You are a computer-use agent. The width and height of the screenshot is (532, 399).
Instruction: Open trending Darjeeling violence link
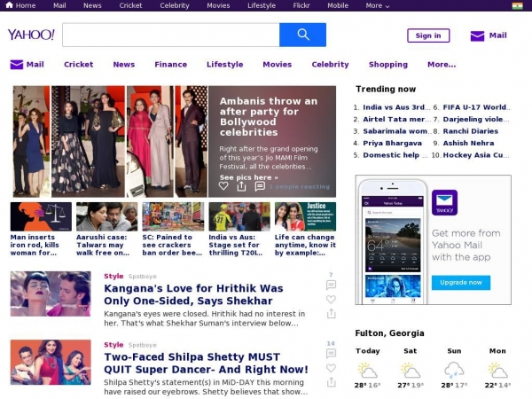(476, 119)
